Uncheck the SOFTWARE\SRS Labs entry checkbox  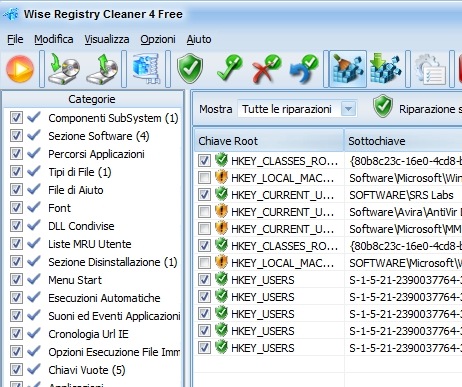tap(204, 195)
